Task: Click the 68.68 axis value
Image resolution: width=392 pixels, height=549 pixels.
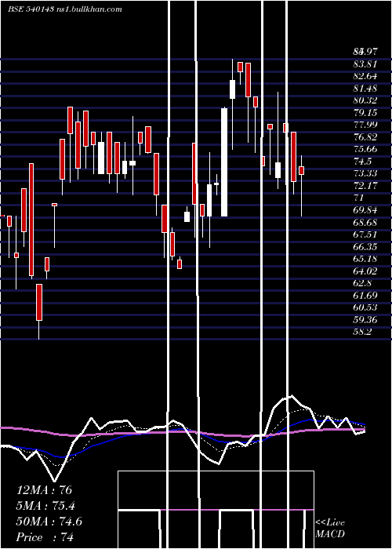Action: coord(365,222)
